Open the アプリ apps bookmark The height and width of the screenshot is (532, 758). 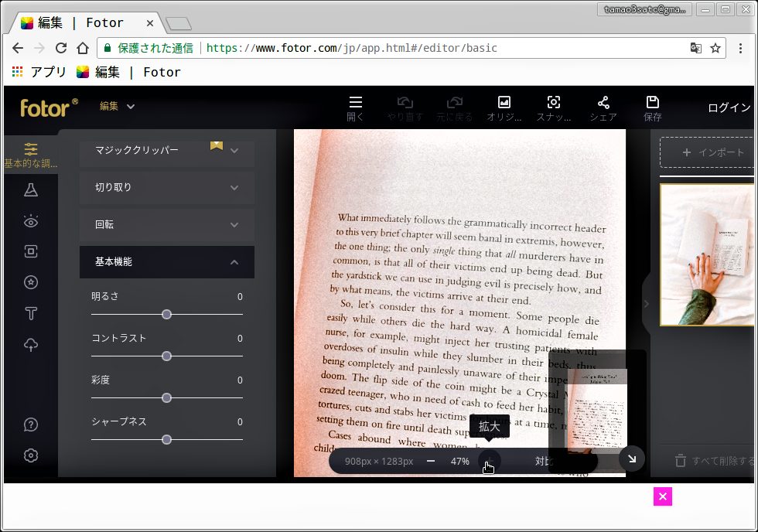tap(39, 72)
